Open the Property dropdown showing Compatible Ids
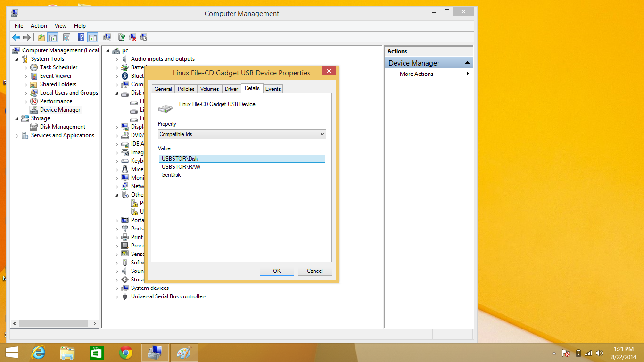 tap(242, 134)
